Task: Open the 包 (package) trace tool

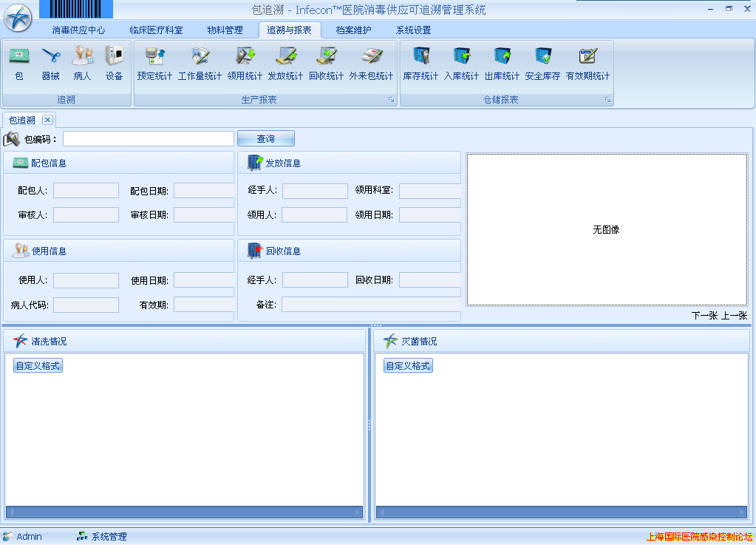Action: [x=18, y=61]
